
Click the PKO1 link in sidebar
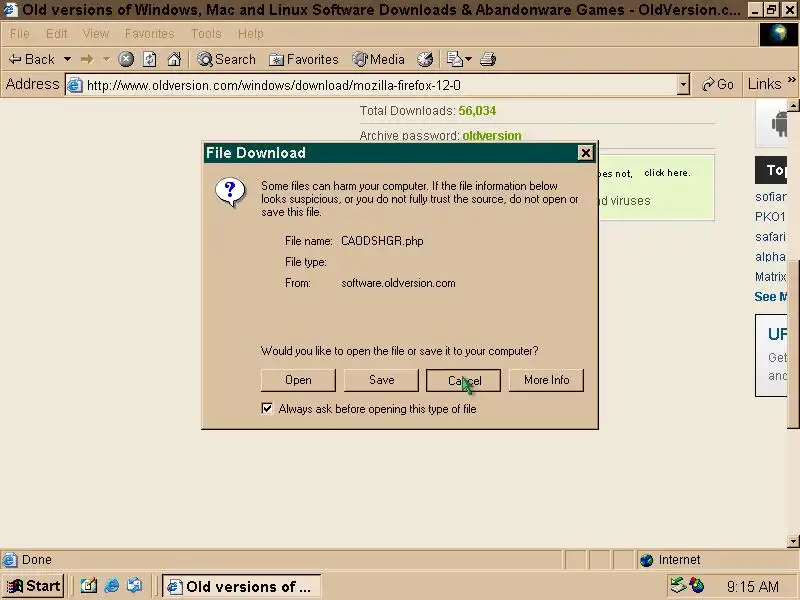click(x=770, y=217)
